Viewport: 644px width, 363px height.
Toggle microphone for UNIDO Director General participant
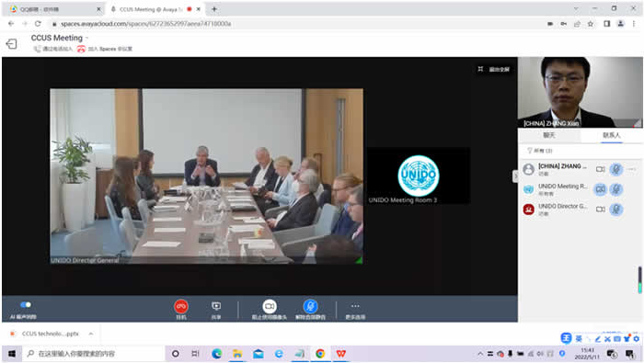[x=616, y=210]
